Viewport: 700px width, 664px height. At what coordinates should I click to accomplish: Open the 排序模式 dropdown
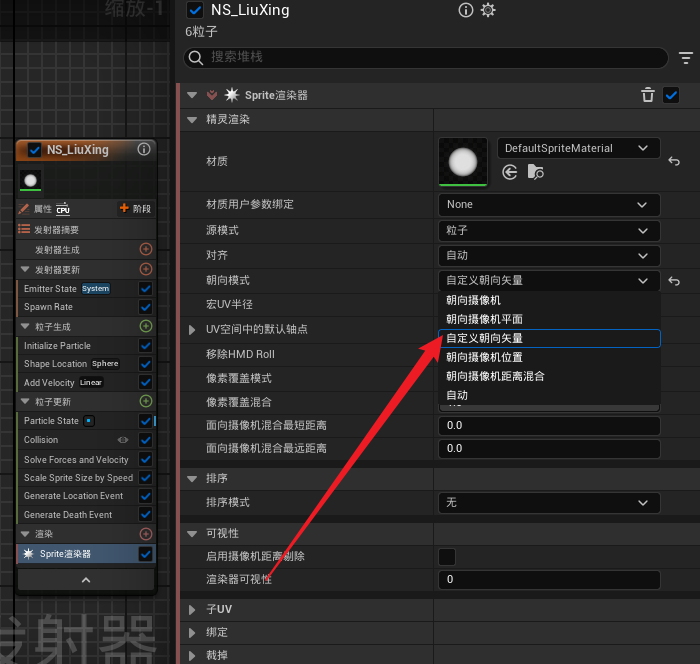click(549, 503)
